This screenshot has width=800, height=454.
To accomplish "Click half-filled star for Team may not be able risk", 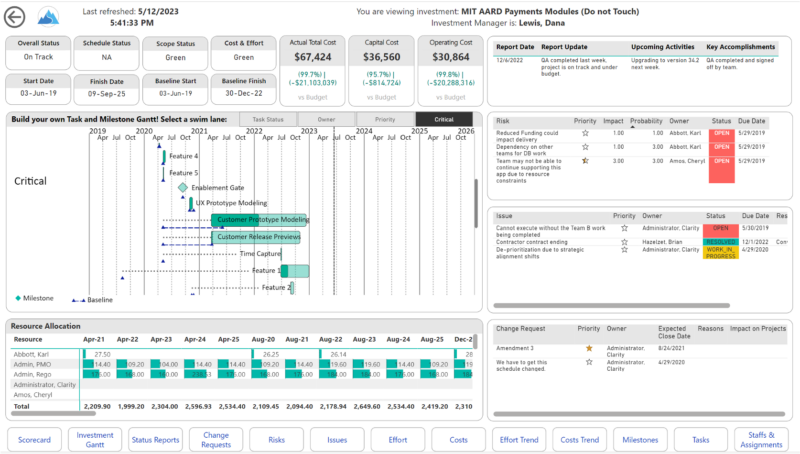I will pos(585,161).
